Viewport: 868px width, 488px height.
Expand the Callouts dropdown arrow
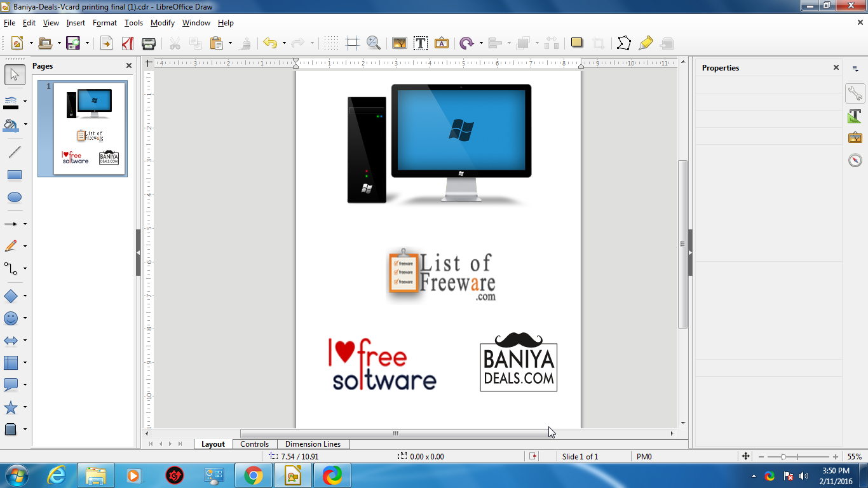click(25, 385)
